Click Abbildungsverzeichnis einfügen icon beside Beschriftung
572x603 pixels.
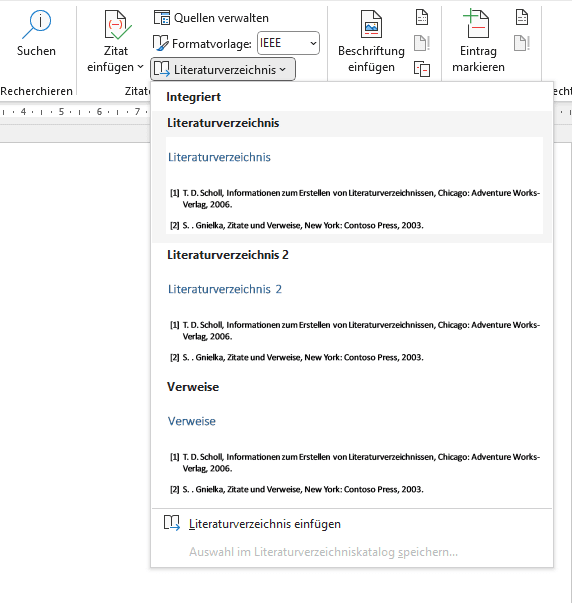coord(422,17)
